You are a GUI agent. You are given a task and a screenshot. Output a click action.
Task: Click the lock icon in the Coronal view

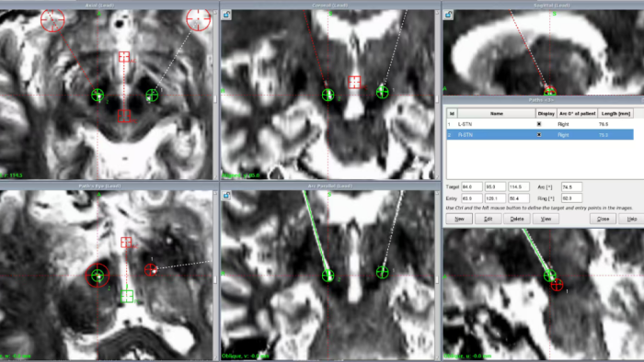(x=226, y=16)
